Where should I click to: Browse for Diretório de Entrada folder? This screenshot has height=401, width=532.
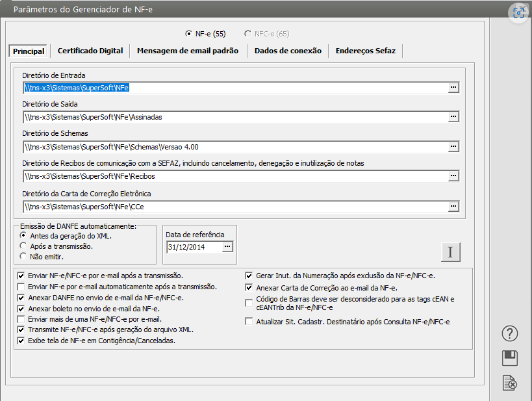pos(453,87)
